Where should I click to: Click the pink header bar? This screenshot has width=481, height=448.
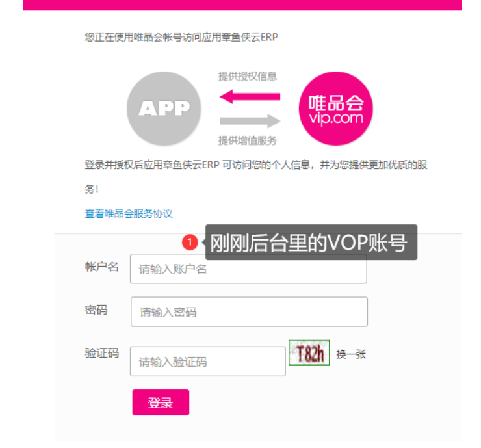click(242, 5)
